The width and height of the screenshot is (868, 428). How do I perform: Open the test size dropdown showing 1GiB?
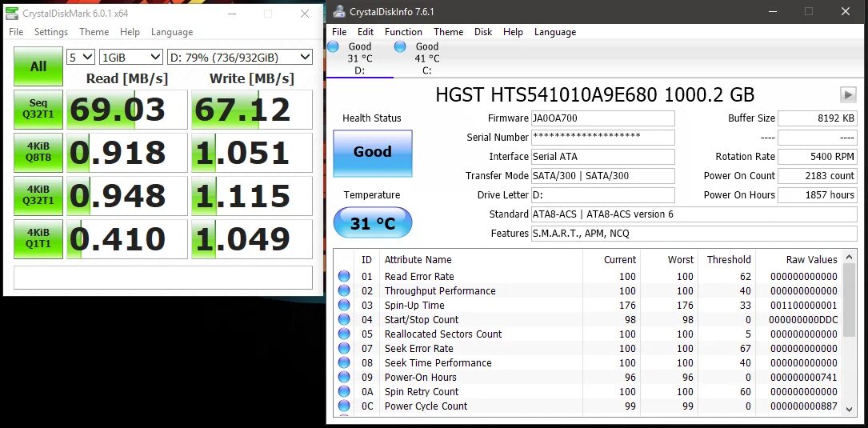click(x=130, y=57)
